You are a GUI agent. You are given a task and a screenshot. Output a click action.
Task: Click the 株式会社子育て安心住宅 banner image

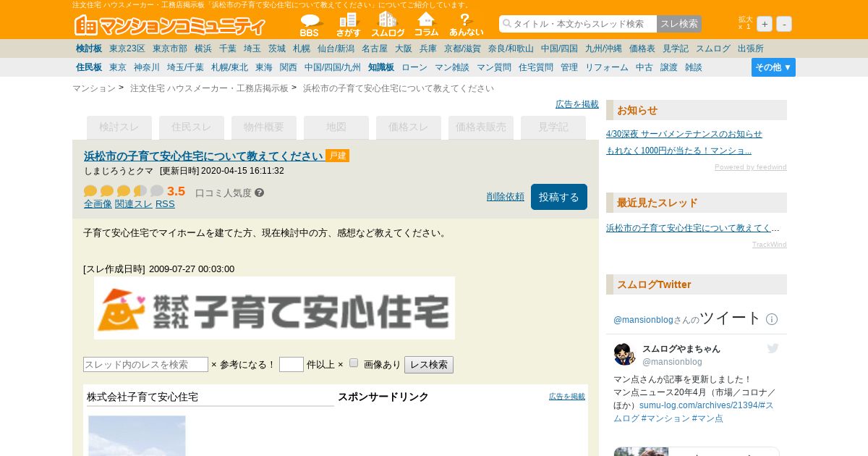pyautogui.click(x=275, y=308)
